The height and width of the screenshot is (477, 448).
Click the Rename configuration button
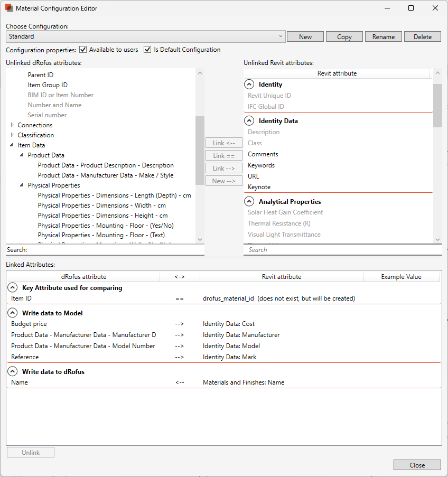tap(383, 36)
